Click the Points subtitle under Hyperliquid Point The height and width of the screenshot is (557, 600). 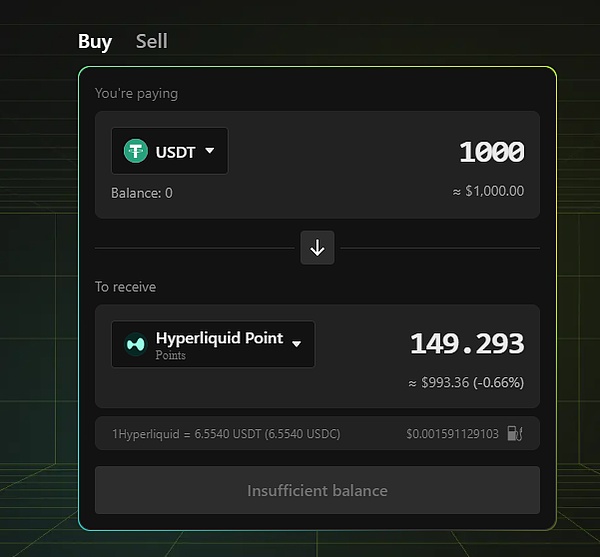(170, 355)
